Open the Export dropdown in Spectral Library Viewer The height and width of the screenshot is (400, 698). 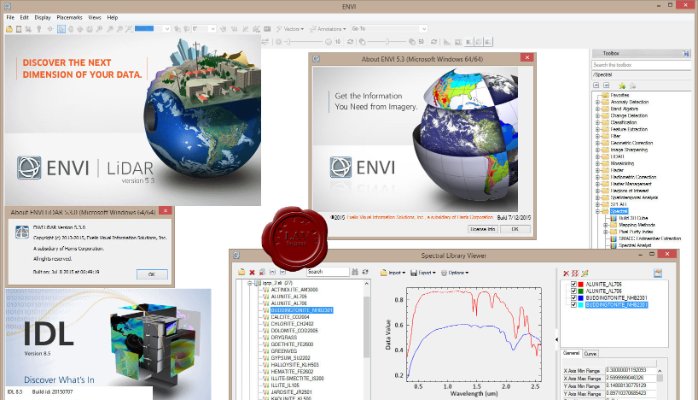[422, 273]
